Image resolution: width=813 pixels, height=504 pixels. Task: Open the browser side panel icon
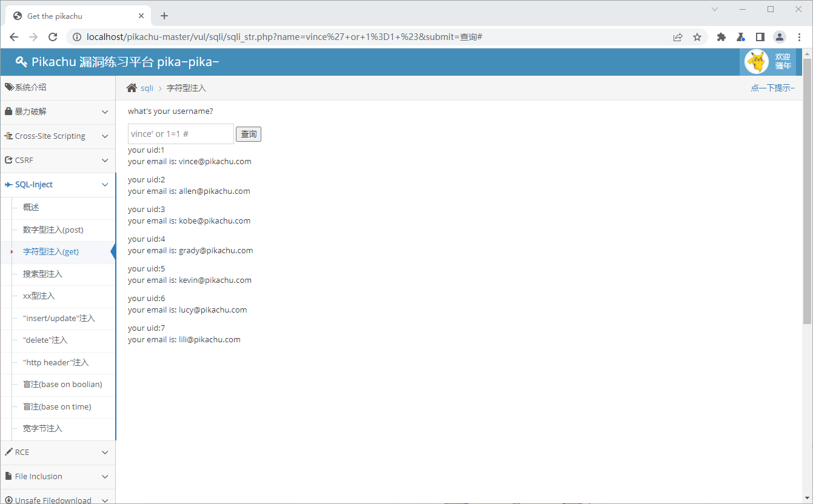pos(760,37)
